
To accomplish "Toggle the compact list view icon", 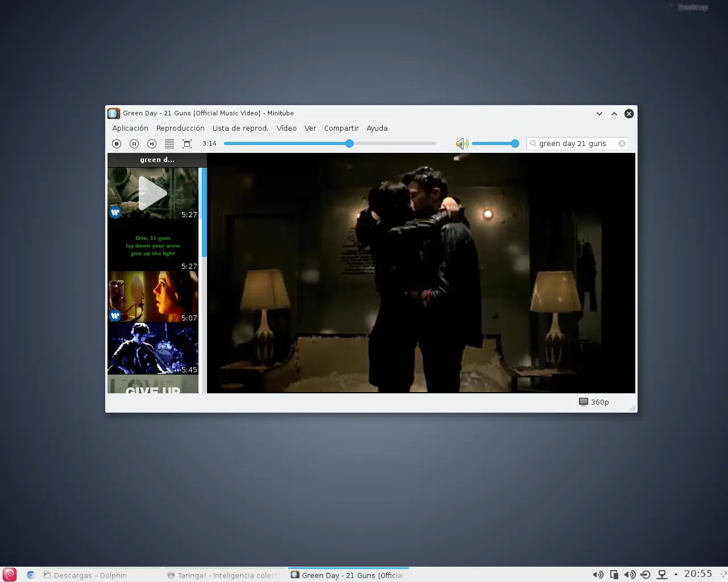I will tap(169, 144).
